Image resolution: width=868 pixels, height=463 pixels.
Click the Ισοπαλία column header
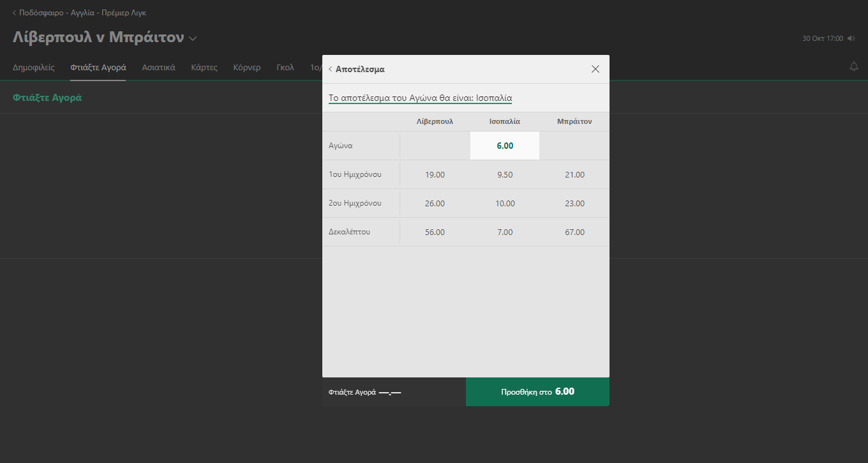pos(505,121)
